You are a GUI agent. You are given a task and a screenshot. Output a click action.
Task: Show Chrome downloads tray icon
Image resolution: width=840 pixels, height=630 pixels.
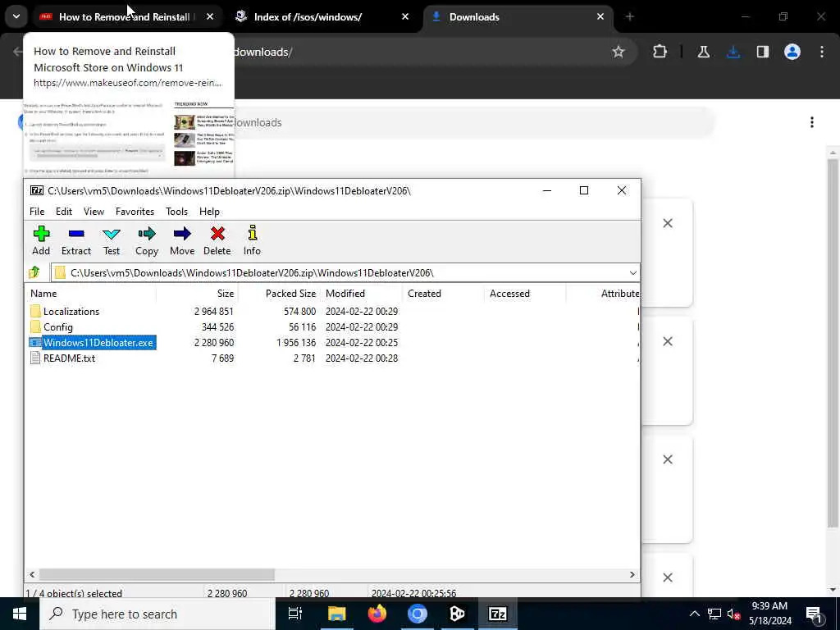click(x=733, y=52)
